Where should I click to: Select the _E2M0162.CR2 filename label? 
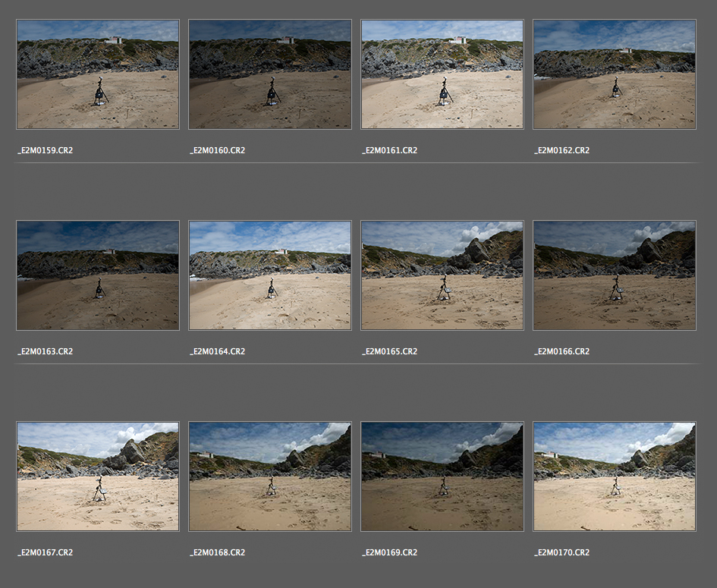tap(562, 151)
